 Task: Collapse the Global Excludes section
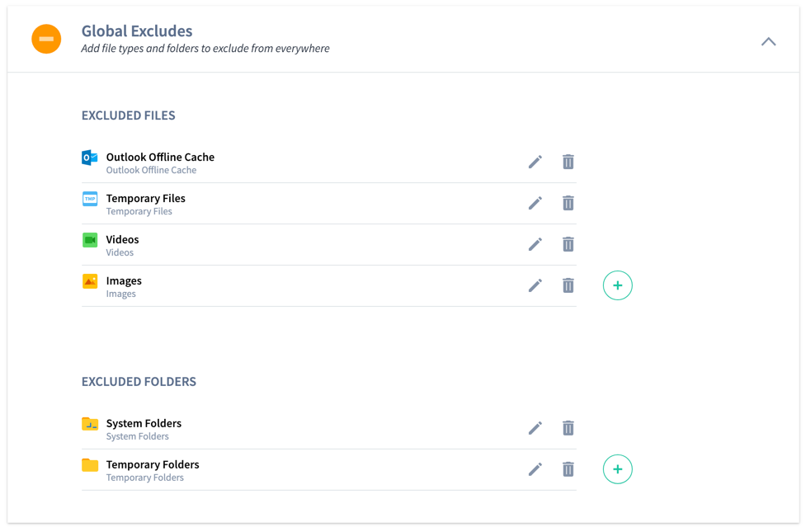coord(768,40)
